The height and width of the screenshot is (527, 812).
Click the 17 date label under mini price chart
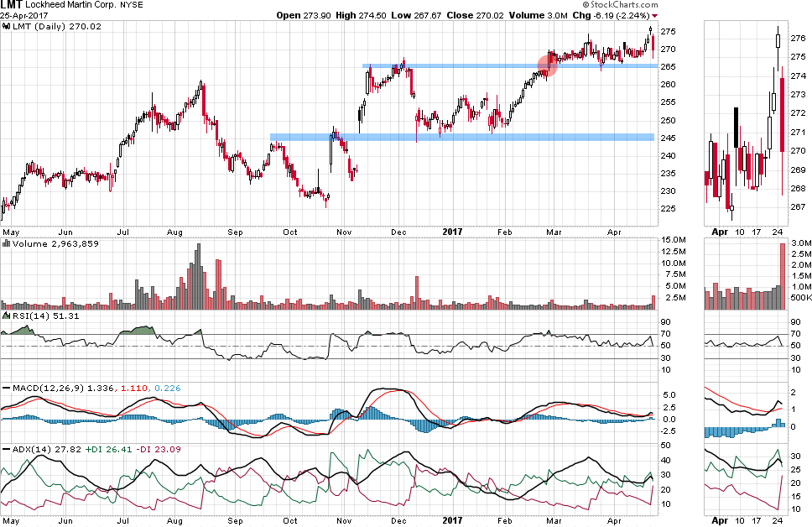click(x=757, y=232)
